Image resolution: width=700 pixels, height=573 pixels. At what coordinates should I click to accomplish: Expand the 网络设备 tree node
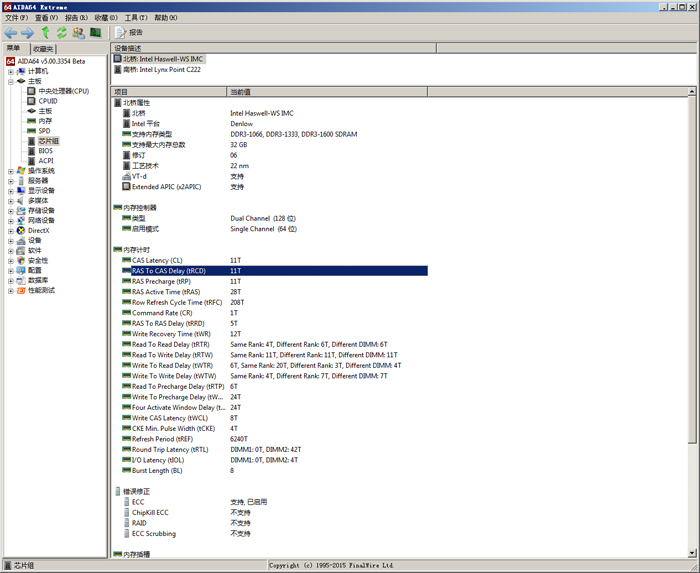click(x=11, y=221)
